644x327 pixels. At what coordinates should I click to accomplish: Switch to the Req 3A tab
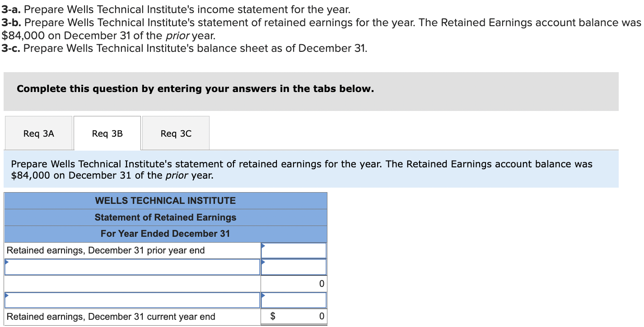[38, 133]
